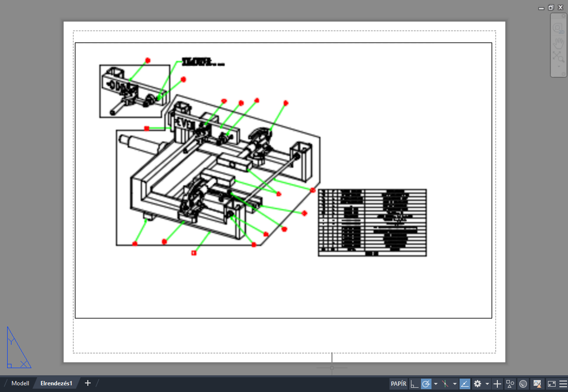Image resolution: width=568 pixels, height=392 pixels.
Task: Toggle the PAPÍR paper space button
Action: click(x=399, y=384)
